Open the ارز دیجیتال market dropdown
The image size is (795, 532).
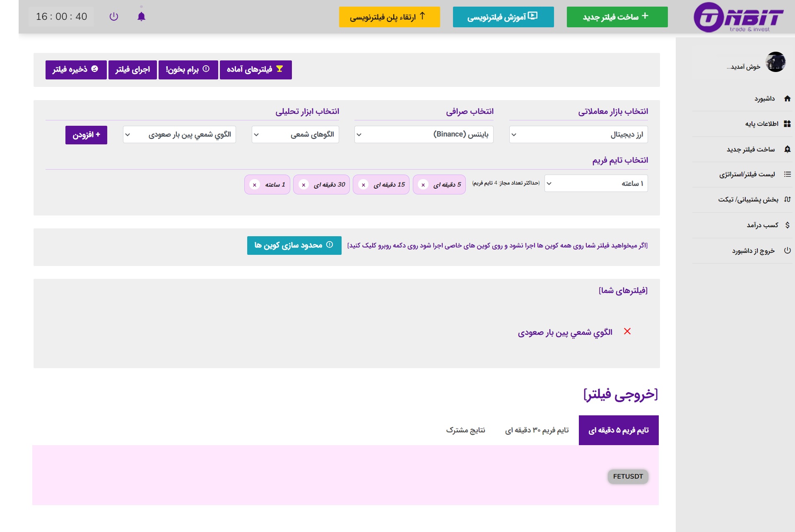tap(578, 134)
